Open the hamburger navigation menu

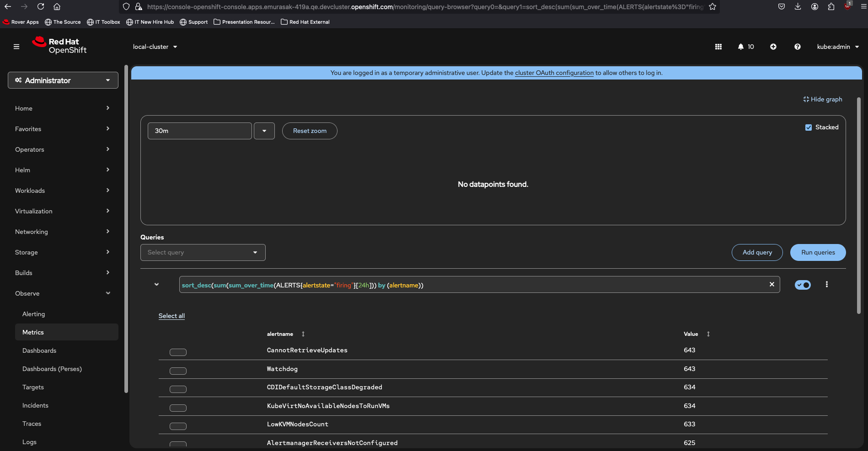(16, 47)
